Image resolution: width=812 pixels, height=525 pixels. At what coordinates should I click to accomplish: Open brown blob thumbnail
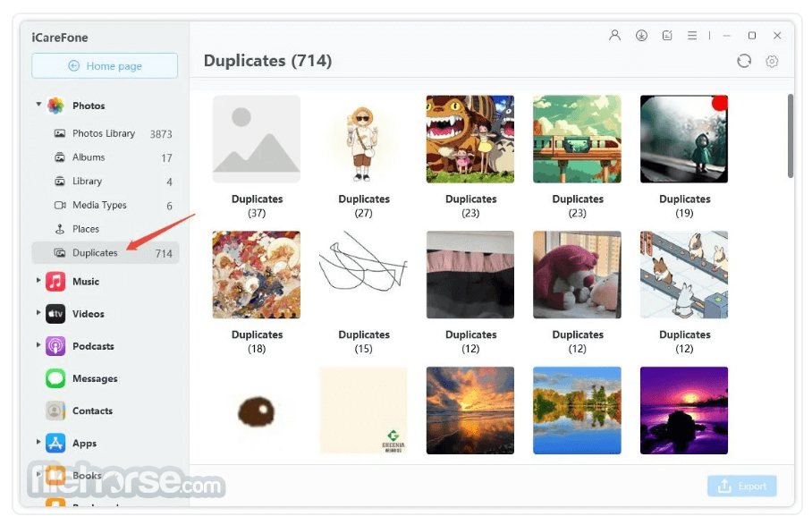click(x=257, y=411)
